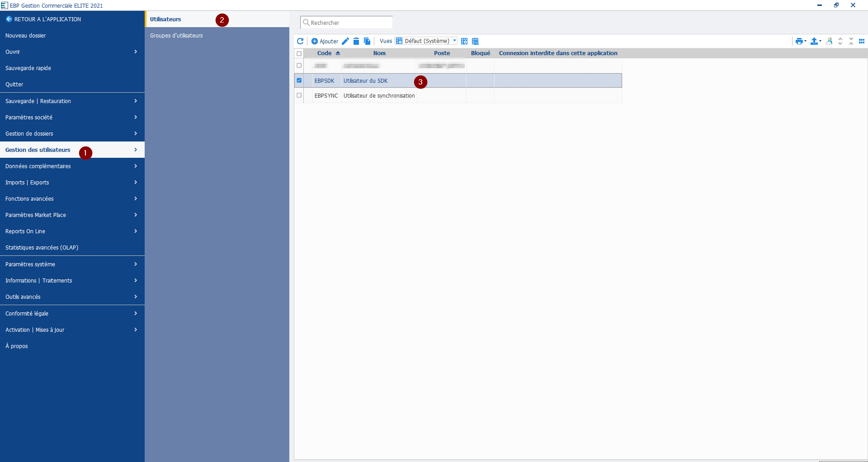Click the grid-with-magnifier view icon beside it
The height and width of the screenshot is (462, 868).
[x=475, y=41]
